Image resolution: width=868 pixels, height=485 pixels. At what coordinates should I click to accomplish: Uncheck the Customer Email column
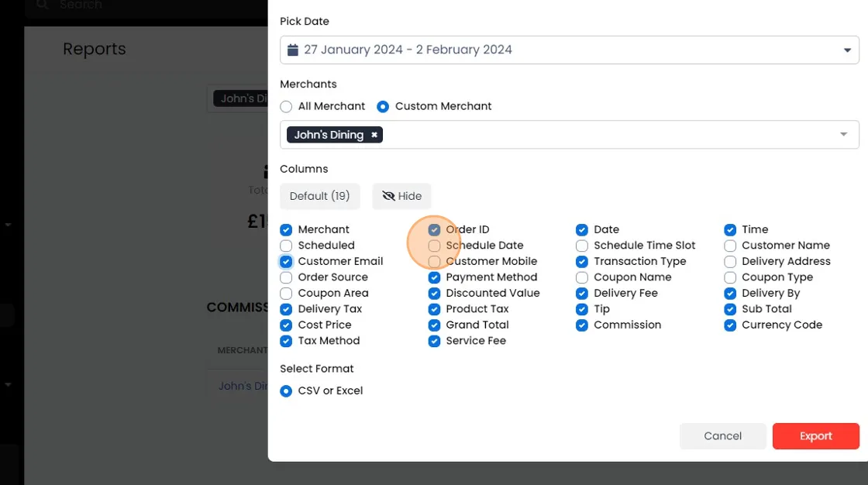(286, 261)
